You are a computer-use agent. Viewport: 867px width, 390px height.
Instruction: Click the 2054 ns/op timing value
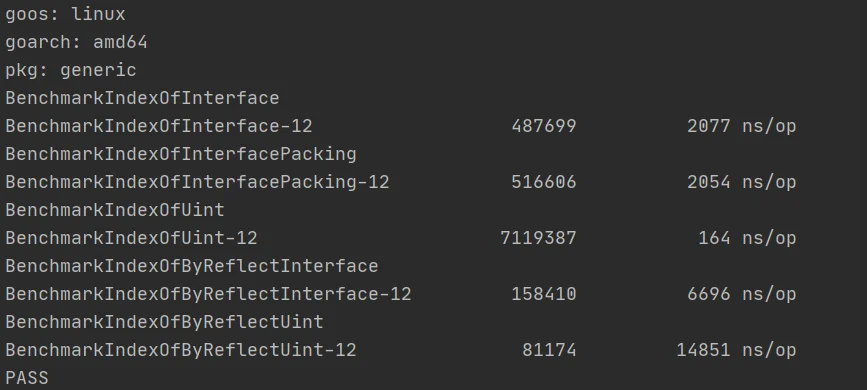[x=741, y=182]
